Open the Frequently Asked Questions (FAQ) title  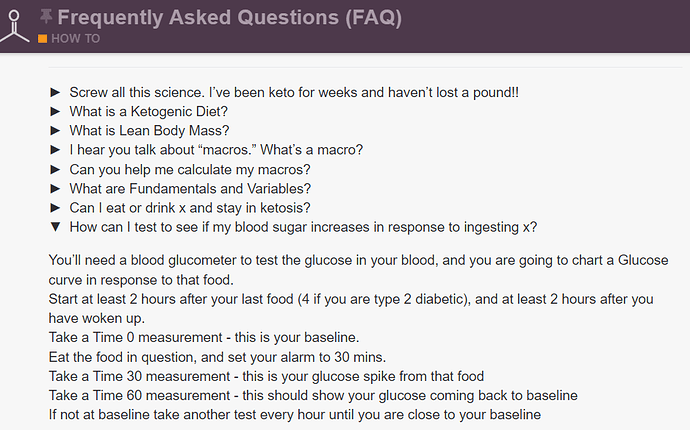click(230, 18)
